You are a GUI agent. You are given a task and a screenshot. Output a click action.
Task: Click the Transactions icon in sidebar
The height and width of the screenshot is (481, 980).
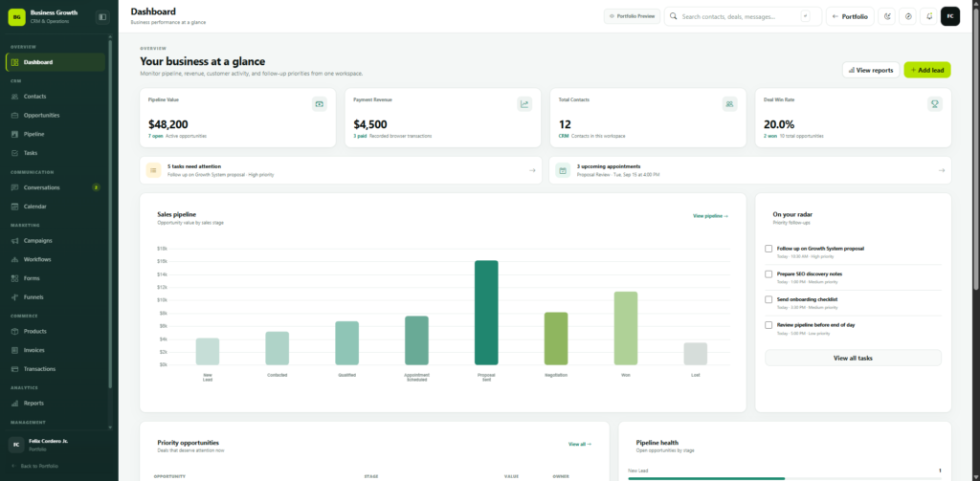pos(15,368)
